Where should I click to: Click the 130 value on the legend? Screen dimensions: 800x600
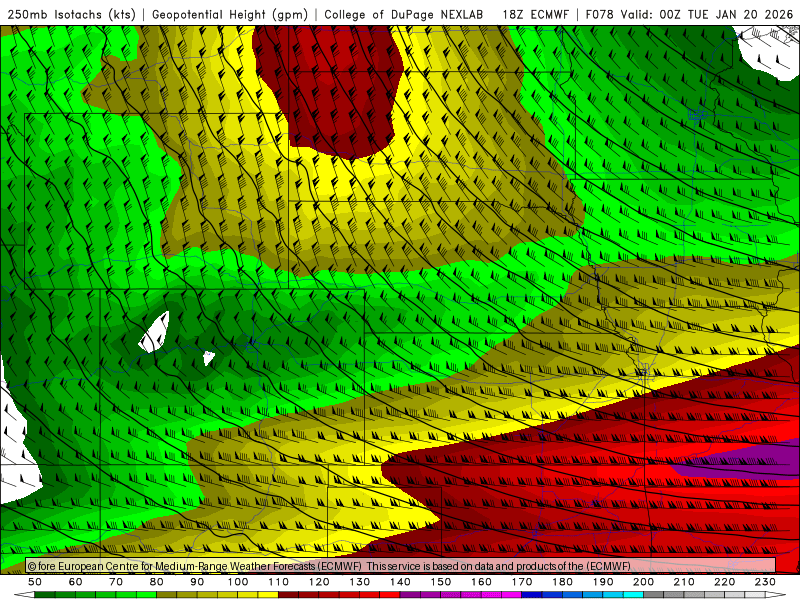tap(360, 582)
